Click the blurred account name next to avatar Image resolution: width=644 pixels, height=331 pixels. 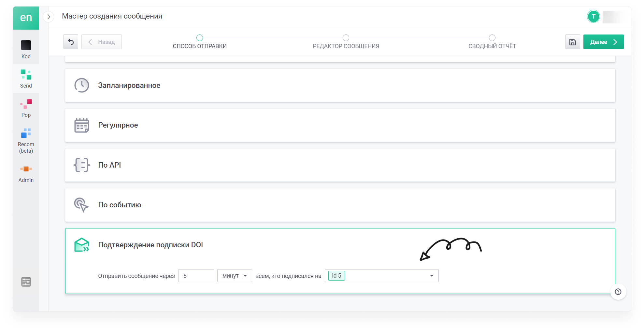pos(614,17)
